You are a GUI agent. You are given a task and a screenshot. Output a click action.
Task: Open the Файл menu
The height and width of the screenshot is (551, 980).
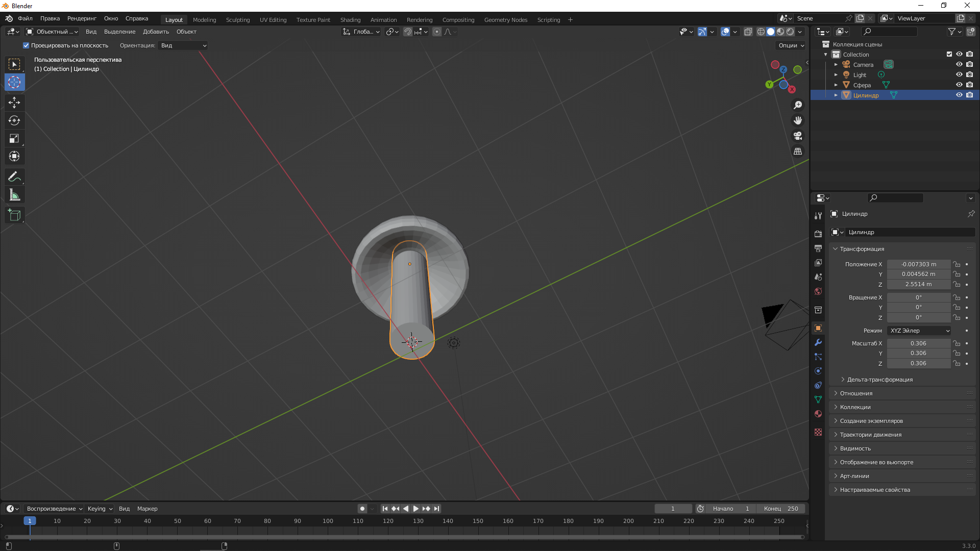tap(25, 18)
